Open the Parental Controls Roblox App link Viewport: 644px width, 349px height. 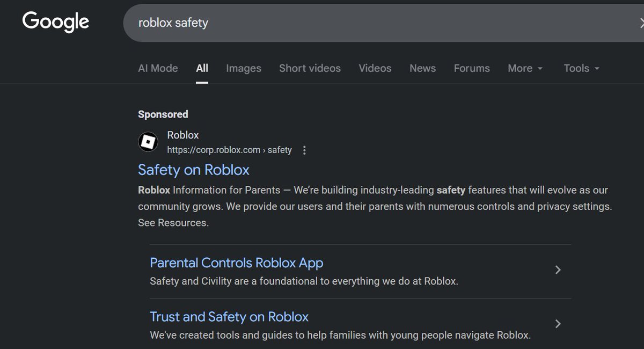[237, 263]
